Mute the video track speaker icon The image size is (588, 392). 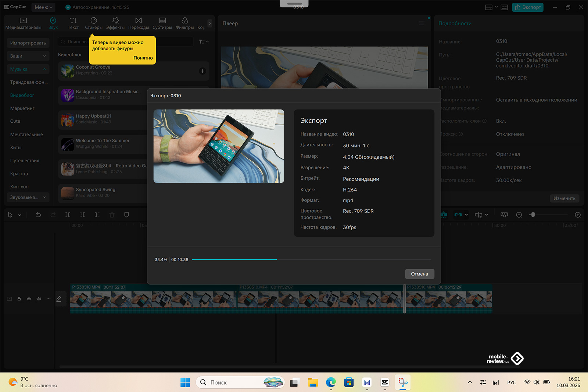(x=39, y=299)
